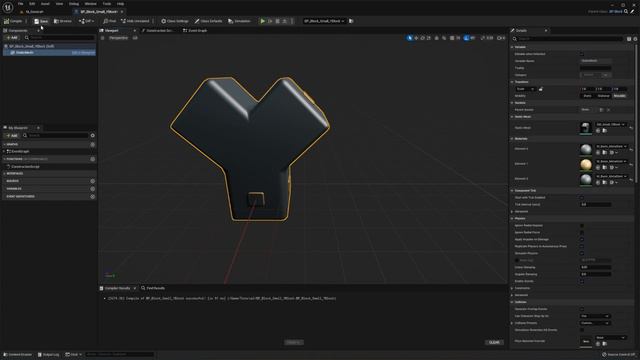Open My Blueprint settings gear

coord(93,136)
